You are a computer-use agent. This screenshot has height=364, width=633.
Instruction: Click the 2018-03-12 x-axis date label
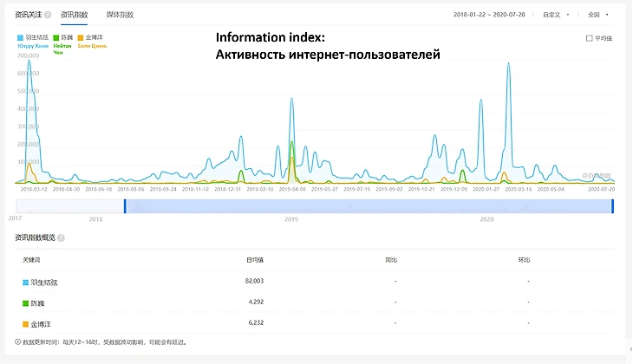click(34, 189)
